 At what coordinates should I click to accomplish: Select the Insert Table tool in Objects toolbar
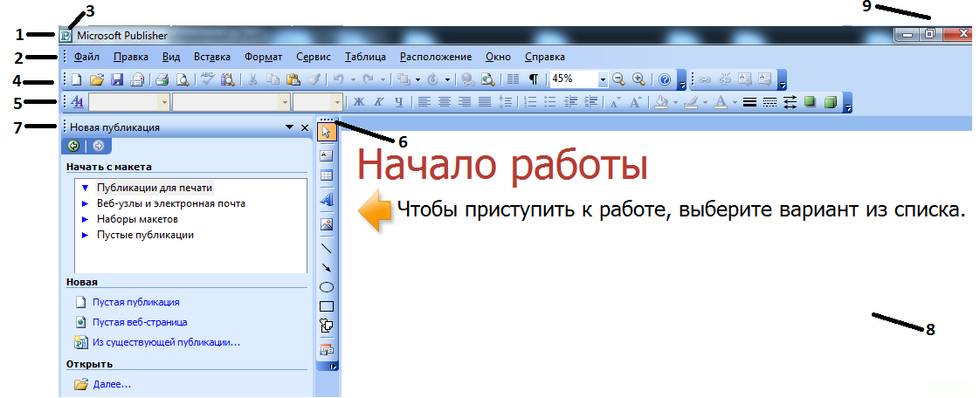(327, 175)
